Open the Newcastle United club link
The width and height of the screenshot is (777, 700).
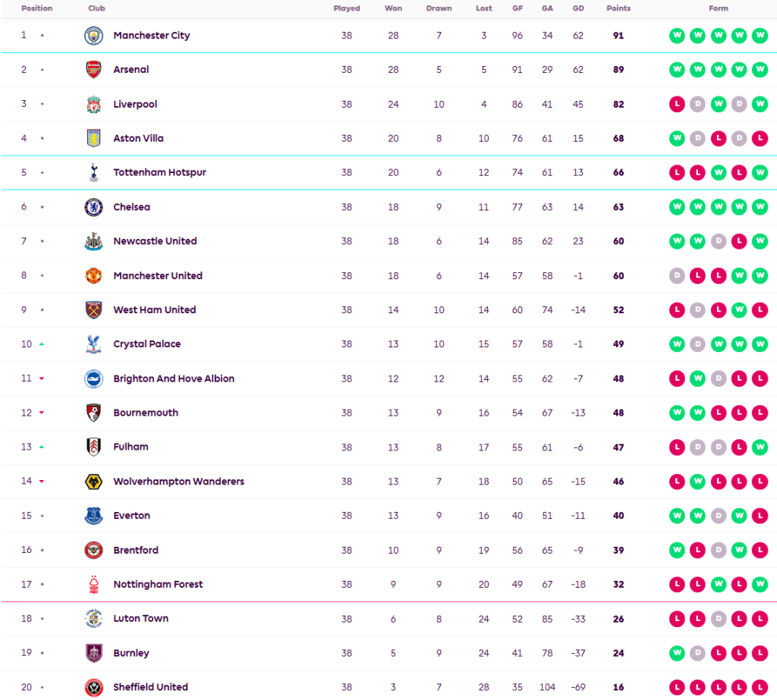pos(155,241)
